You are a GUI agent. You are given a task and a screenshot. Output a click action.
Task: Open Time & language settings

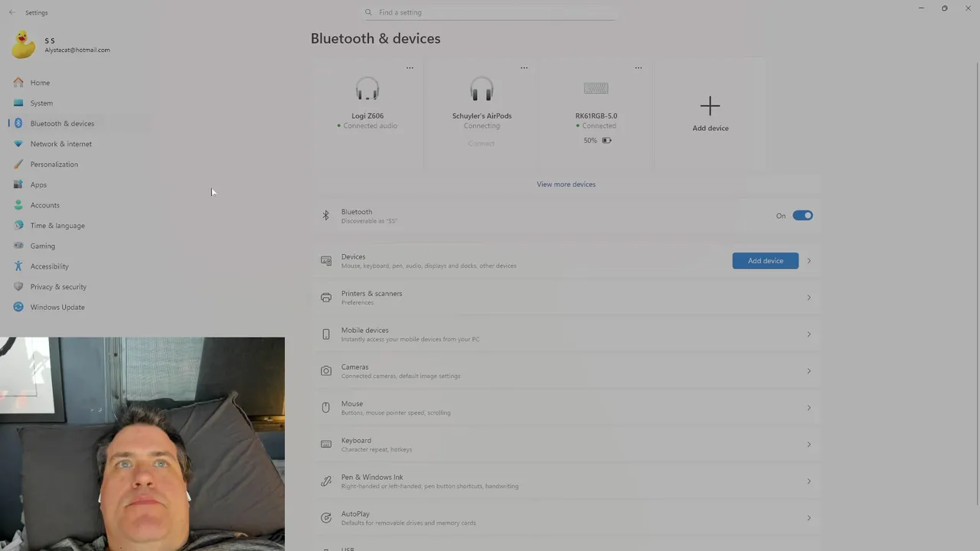click(57, 226)
